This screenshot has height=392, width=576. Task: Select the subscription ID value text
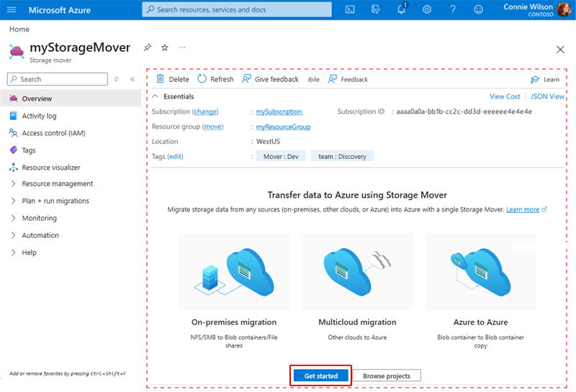coord(464,111)
